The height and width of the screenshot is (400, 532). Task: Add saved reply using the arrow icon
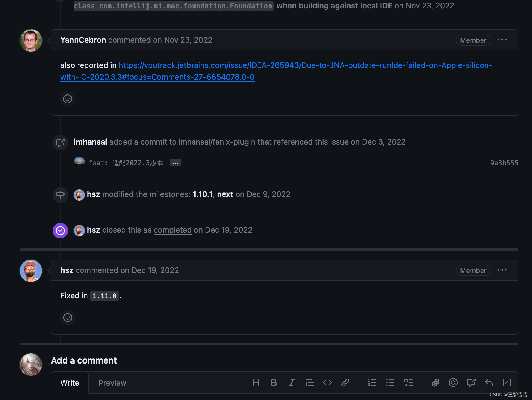click(x=489, y=382)
